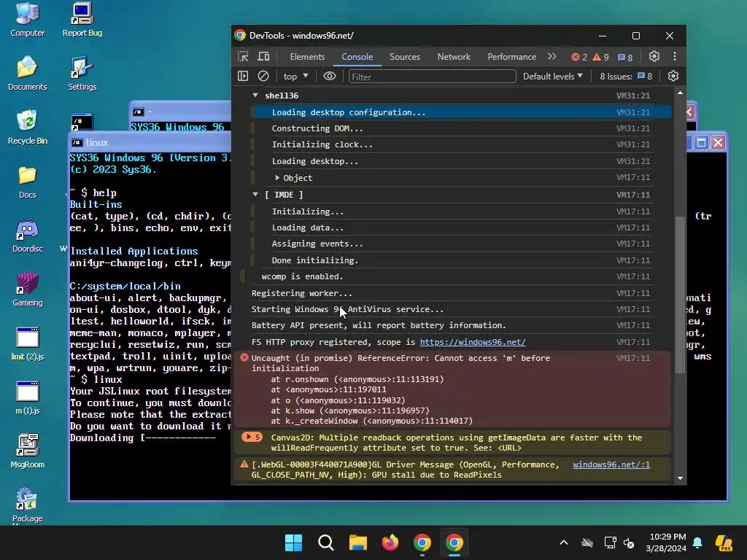The image size is (747, 560).
Task: Open the 'top' JavaScript context dropdown
Action: pos(295,76)
